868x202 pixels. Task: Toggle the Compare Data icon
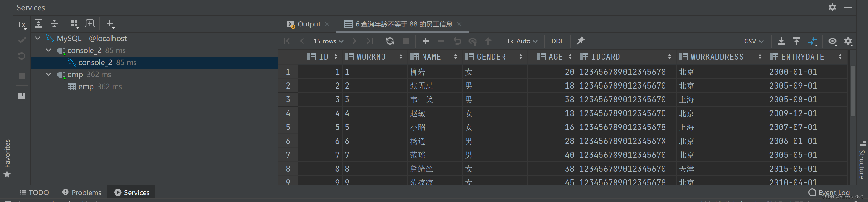813,41
